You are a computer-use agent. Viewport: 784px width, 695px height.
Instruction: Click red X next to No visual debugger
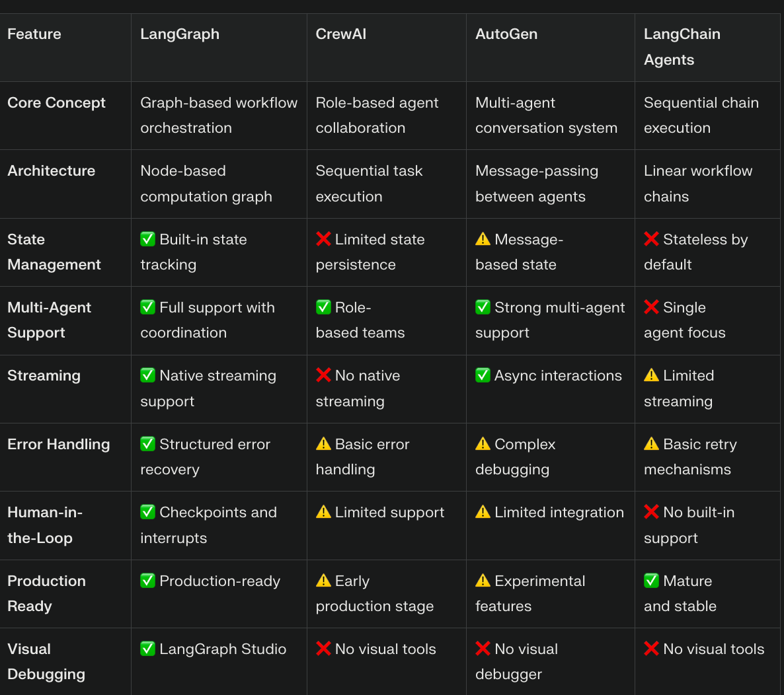pos(483,649)
